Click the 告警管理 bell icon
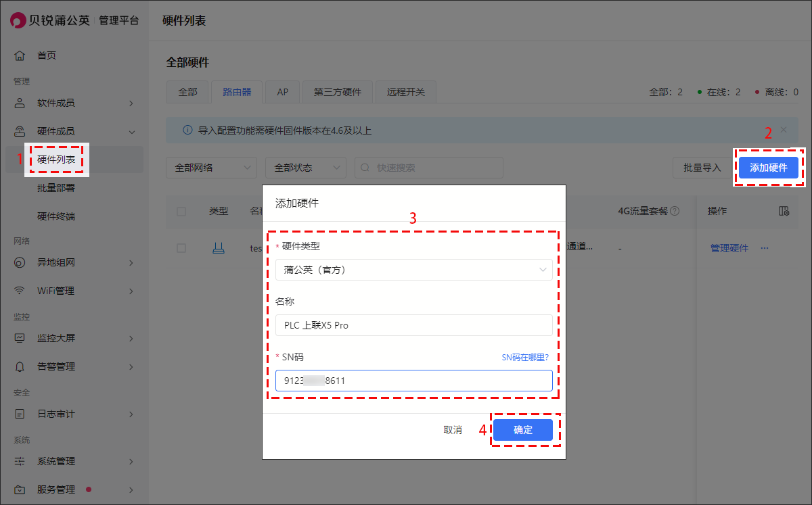The height and width of the screenshot is (505, 812). coord(20,367)
